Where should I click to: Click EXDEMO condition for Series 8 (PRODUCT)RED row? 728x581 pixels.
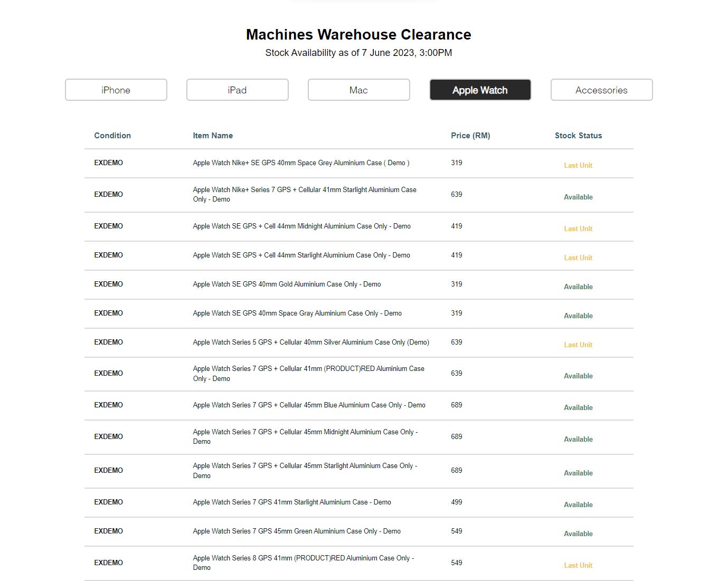(x=108, y=563)
